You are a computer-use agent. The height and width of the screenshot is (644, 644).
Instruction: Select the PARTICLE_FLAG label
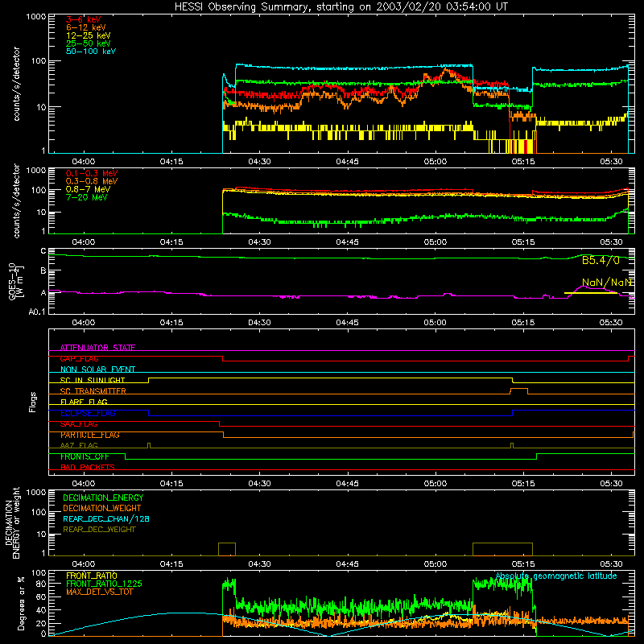(x=90, y=435)
